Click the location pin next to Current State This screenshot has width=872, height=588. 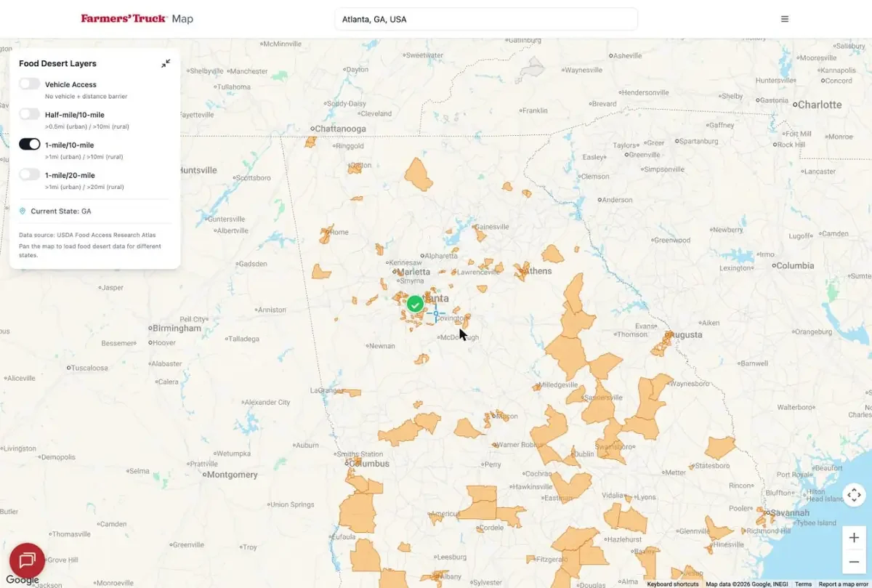(23, 211)
